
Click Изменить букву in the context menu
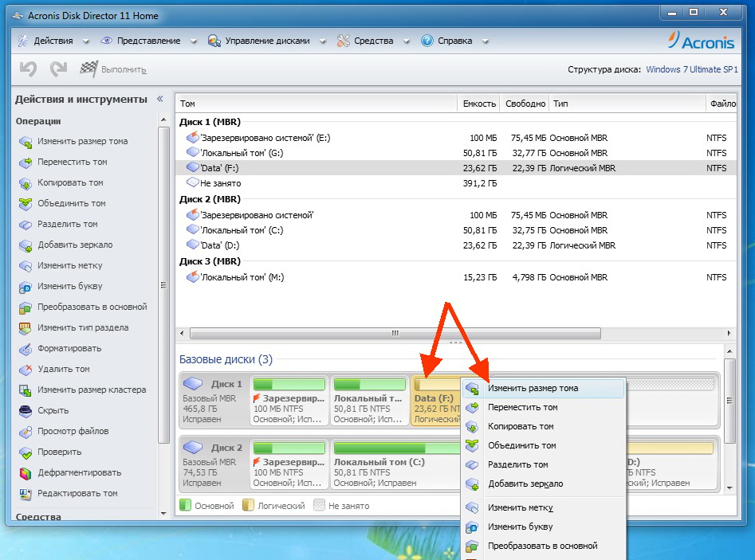[x=520, y=527]
